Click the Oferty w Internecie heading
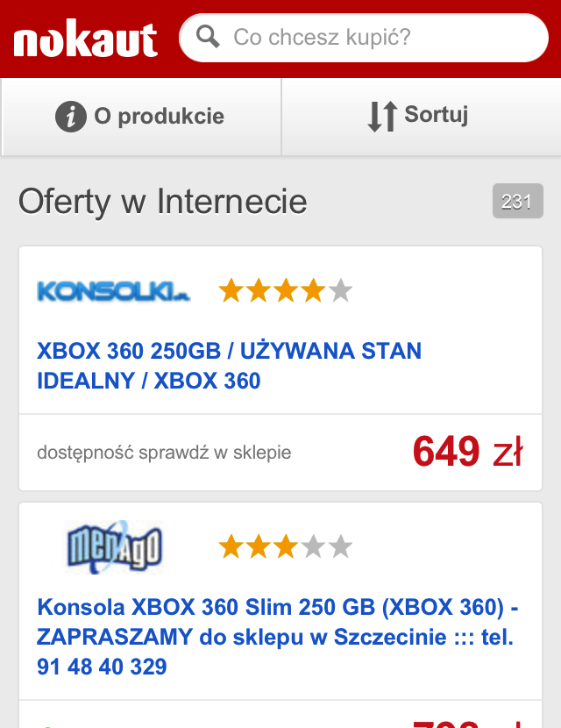561x728 pixels. click(163, 202)
